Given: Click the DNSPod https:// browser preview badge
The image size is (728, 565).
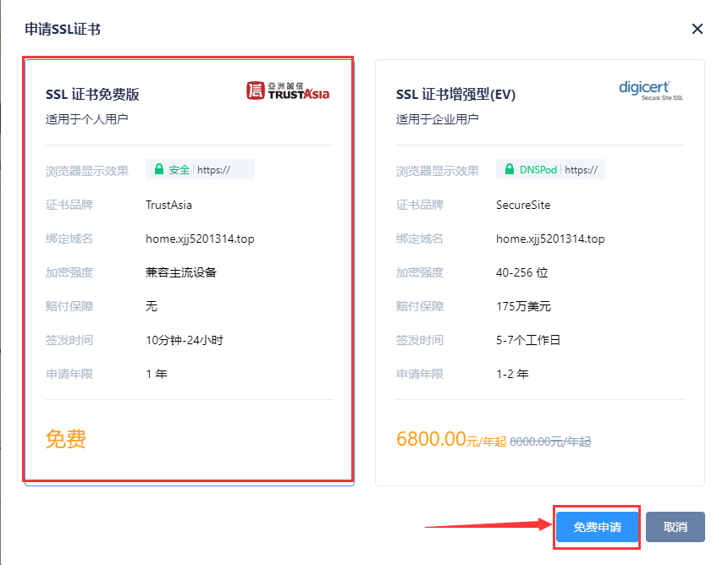Looking at the screenshot, I should [x=550, y=169].
